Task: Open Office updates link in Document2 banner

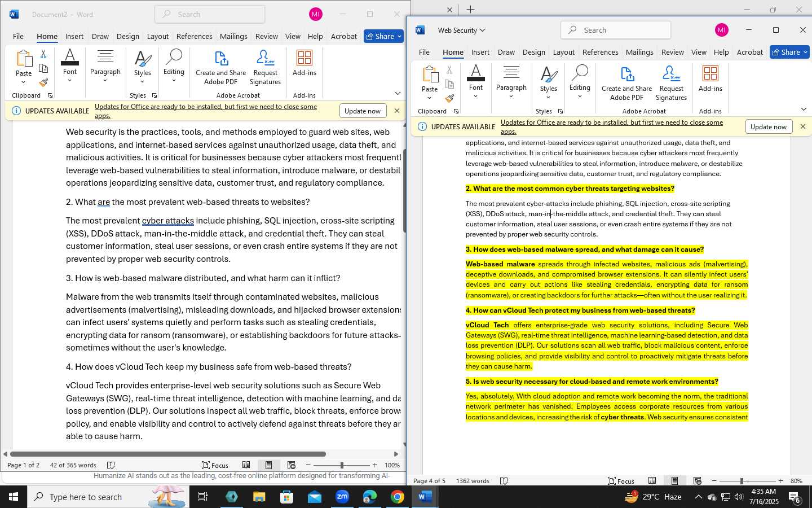Action: [x=206, y=111]
